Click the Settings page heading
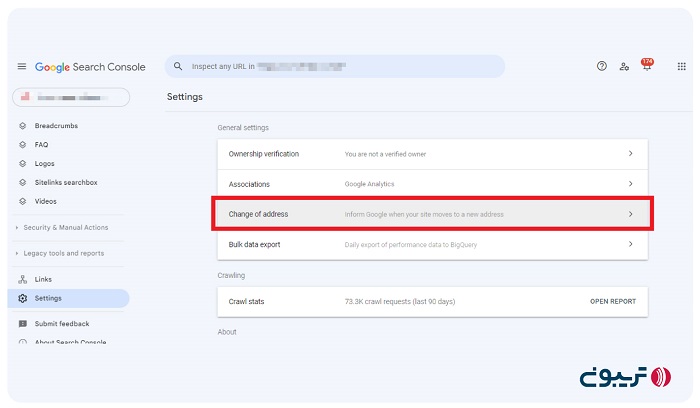This screenshot has height=408, width=700. [x=185, y=97]
